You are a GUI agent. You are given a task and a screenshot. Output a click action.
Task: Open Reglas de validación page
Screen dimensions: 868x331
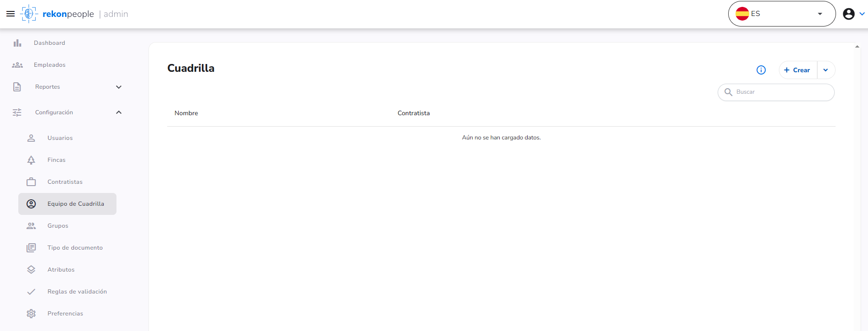point(77,292)
